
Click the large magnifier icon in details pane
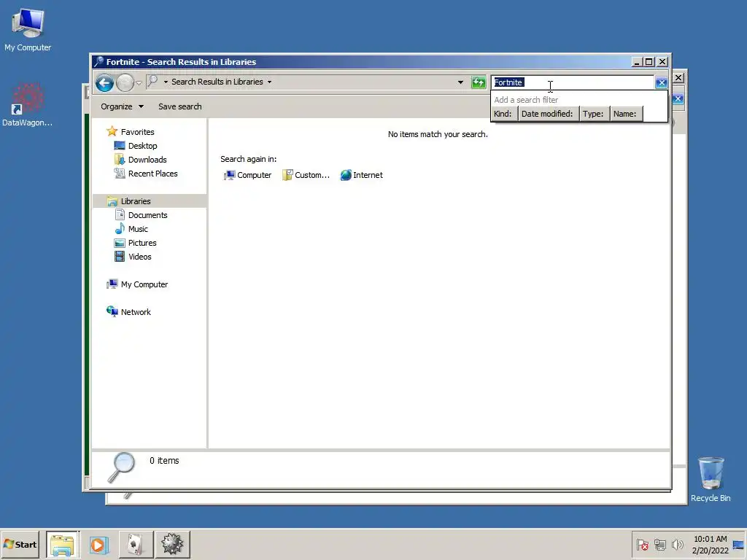pyautogui.click(x=122, y=467)
